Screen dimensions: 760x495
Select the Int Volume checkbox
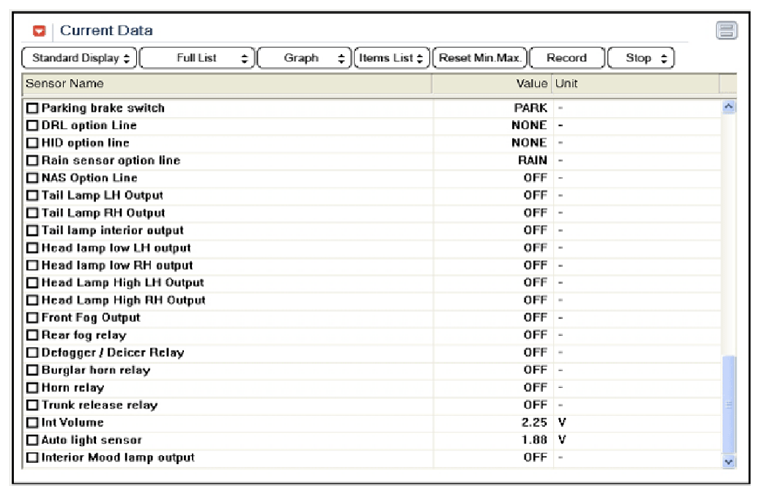pos(32,423)
